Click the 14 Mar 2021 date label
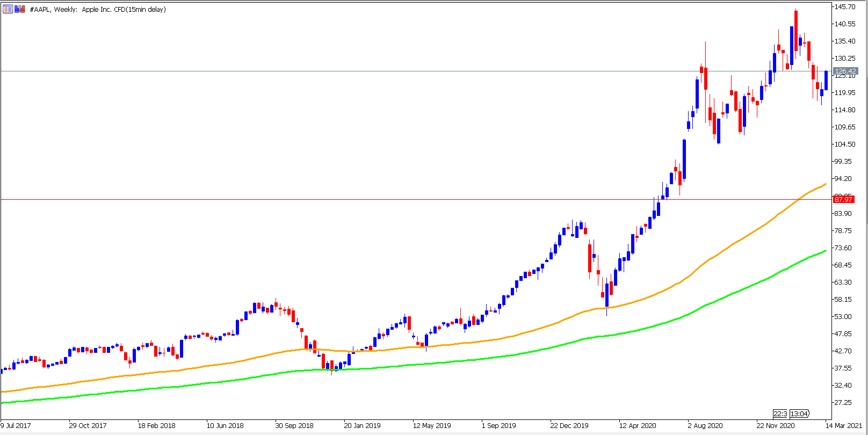Image resolution: width=868 pixels, height=435 pixels. tap(847, 425)
